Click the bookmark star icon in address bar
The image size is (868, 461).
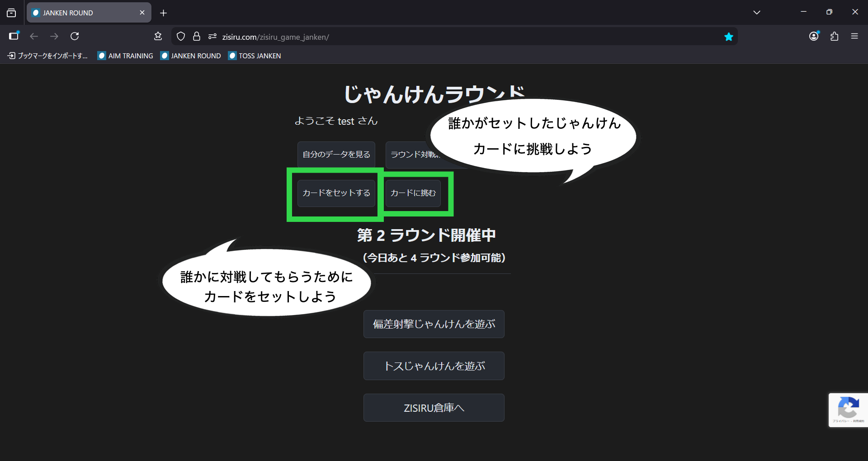coord(728,37)
